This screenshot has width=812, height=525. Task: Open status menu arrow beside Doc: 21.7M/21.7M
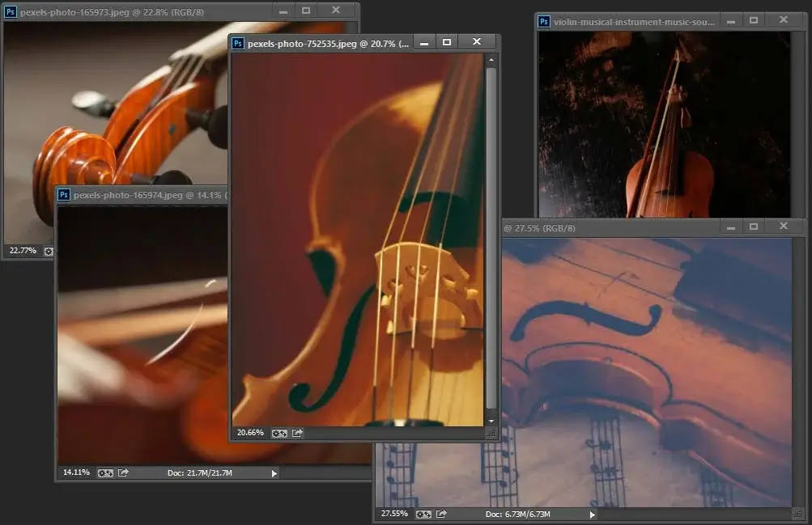click(x=274, y=473)
